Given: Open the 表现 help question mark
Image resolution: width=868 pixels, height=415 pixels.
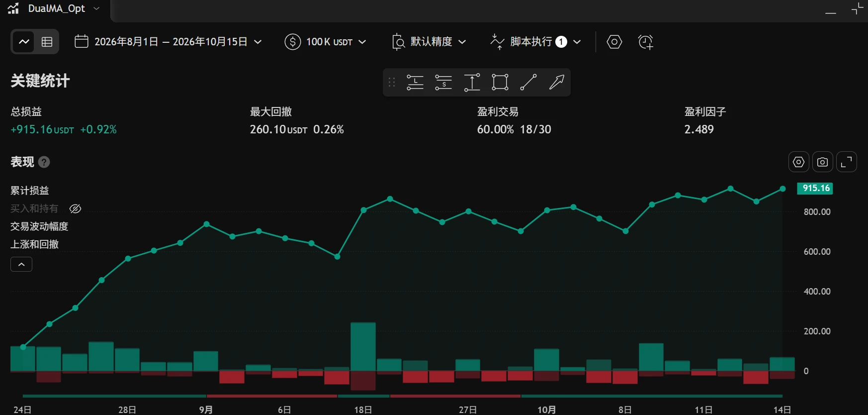Looking at the screenshot, I should point(44,162).
